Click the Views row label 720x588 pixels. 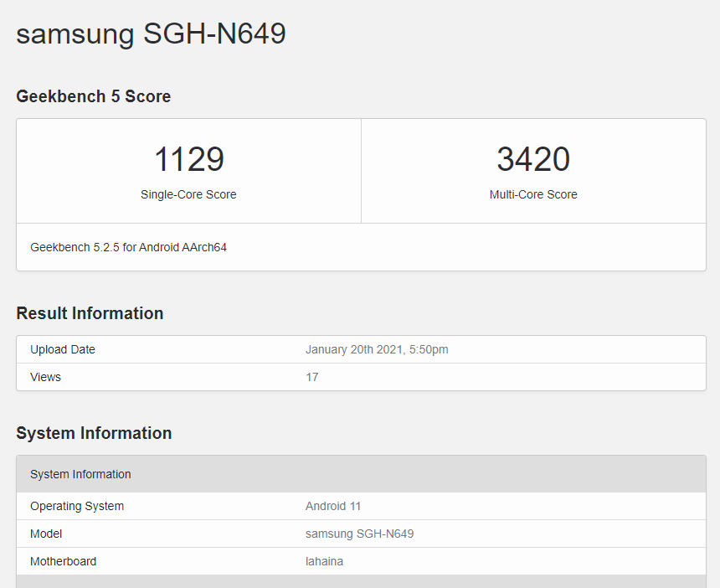pyautogui.click(x=45, y=377)
